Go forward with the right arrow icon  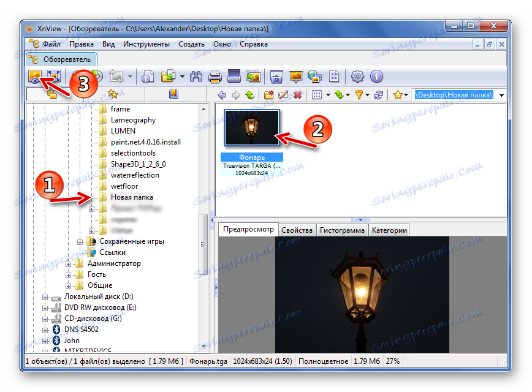[x=236, y=95]
